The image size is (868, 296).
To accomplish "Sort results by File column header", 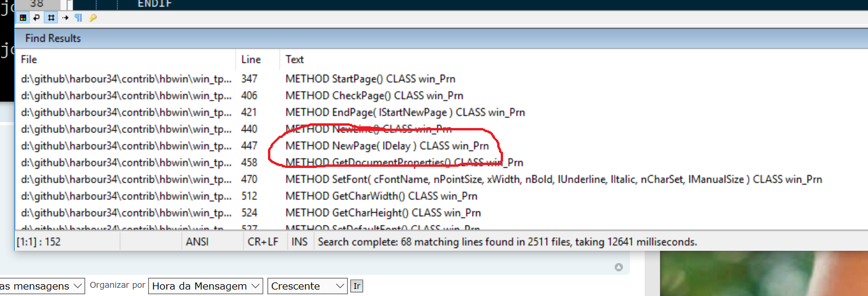I will tap(126, 59).
